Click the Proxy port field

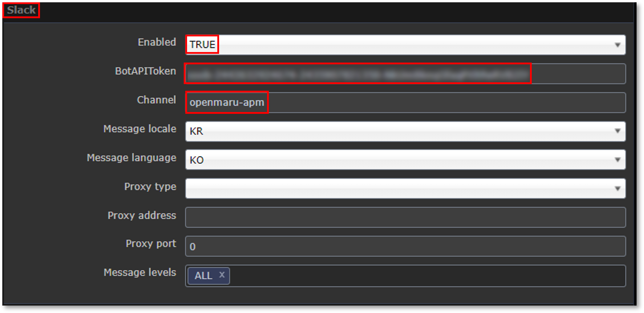tap(405, 246)
